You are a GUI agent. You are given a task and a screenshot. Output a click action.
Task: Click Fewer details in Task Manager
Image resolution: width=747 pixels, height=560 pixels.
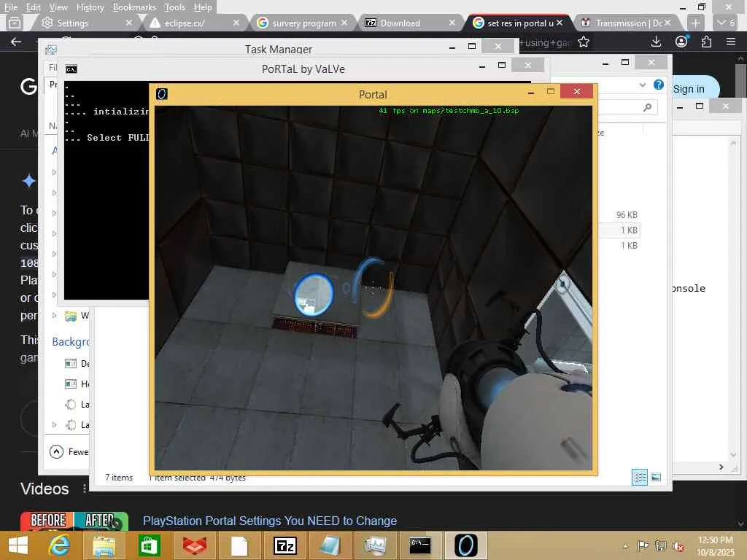coord(69,452)
